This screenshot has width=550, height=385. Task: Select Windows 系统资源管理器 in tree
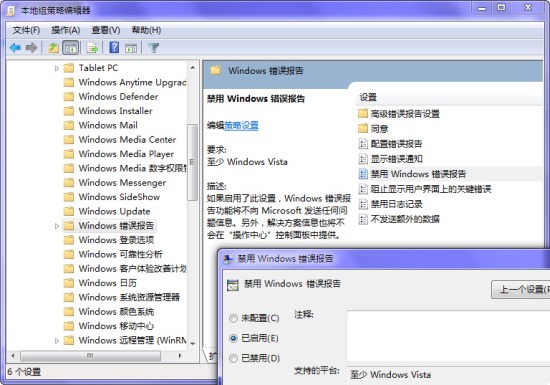point(129,297)
